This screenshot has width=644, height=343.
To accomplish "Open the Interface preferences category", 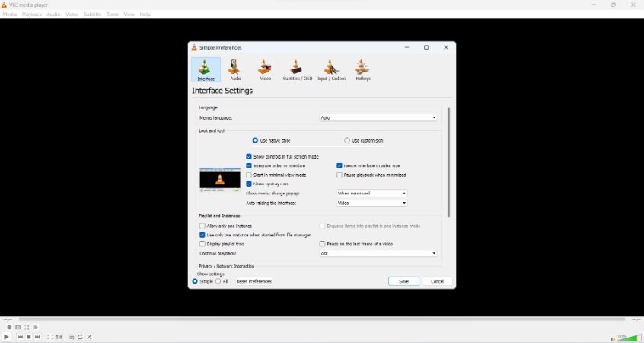I will pyautogui.click(x=206, y=69).
